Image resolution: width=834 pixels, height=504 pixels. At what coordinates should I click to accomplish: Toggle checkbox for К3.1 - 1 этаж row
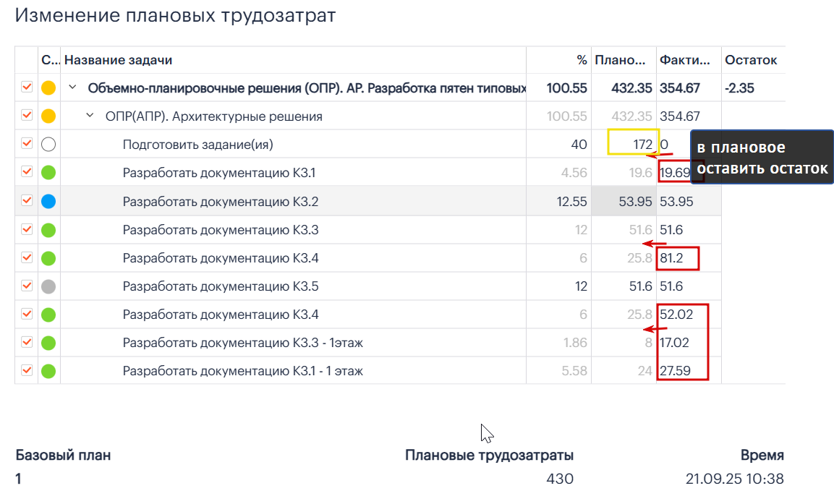(x=27, y=370)
